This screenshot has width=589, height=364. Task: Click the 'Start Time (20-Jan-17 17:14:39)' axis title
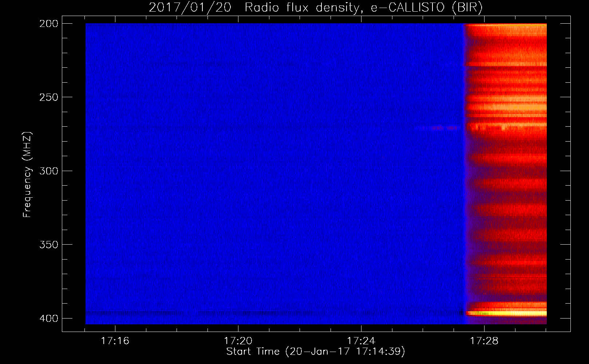[x=316, y=352]
